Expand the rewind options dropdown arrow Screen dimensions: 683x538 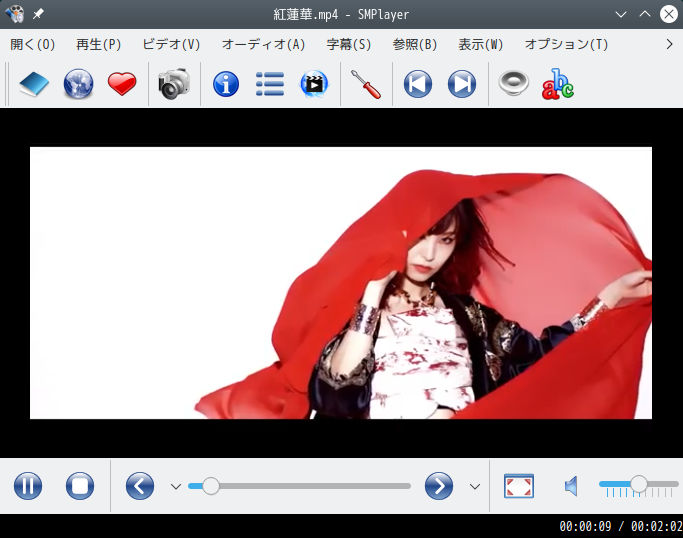176,486
